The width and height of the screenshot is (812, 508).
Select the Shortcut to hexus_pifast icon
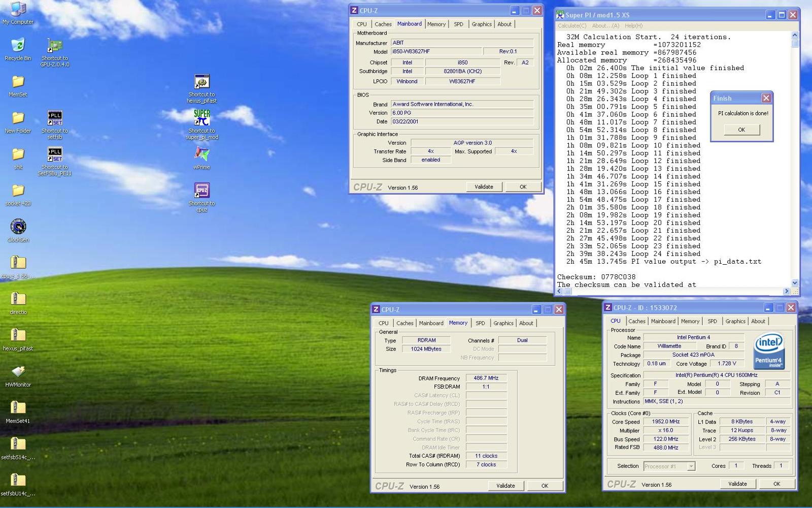[x=201, y=89]
